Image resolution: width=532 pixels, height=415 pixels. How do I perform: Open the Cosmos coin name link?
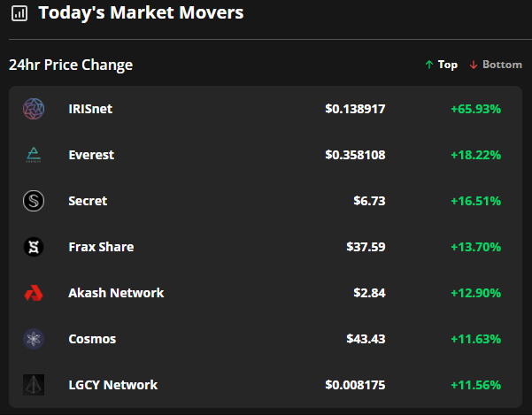pos(92,339)
